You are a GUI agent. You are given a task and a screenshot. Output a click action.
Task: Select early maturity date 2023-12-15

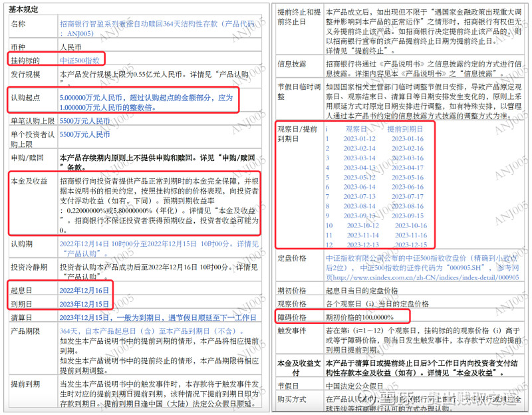tap(411, 245)
